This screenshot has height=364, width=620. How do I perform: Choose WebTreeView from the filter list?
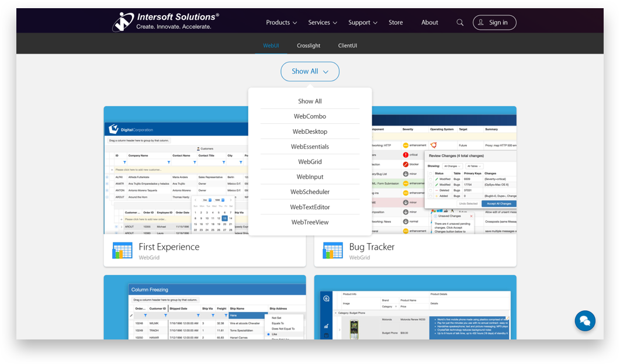pos(310,222)
